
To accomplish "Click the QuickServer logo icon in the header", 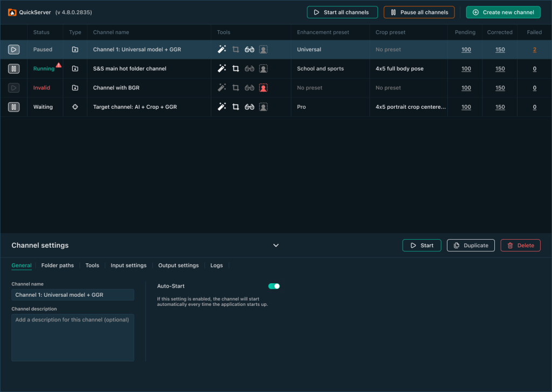I will click(x=12, y=11).
